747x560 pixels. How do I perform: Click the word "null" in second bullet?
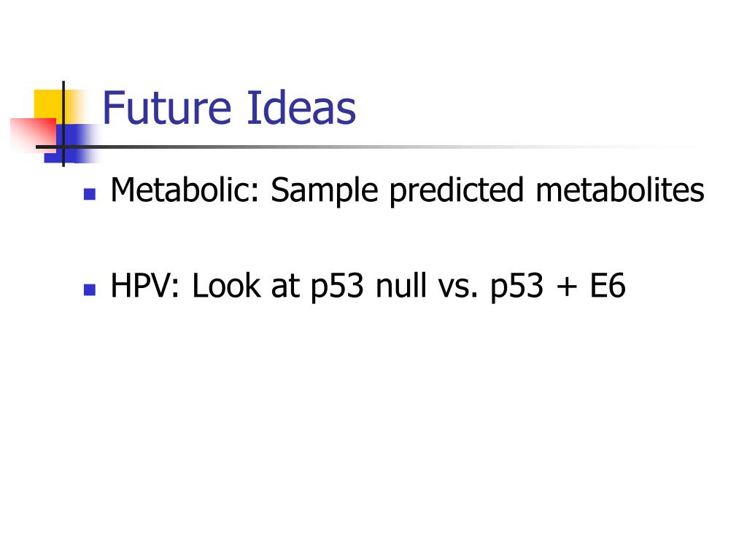[x=400, y=285]
